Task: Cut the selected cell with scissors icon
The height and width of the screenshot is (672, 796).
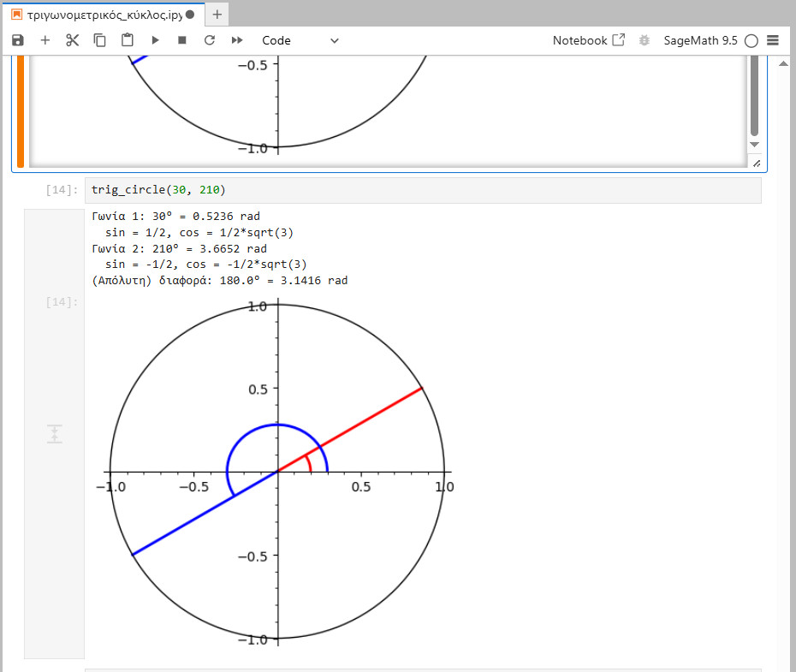Action: [x=73, y=40]
